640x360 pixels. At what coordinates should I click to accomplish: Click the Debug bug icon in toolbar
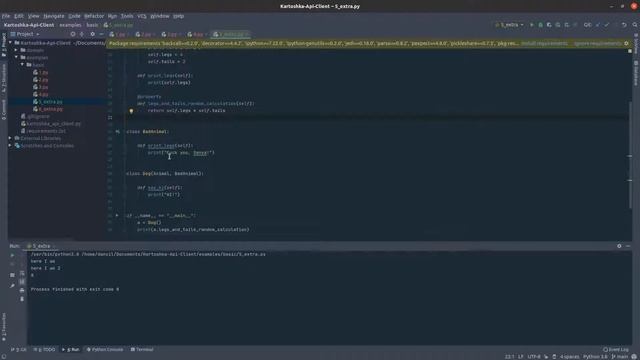pyautogui.click(x=540, y=25)
